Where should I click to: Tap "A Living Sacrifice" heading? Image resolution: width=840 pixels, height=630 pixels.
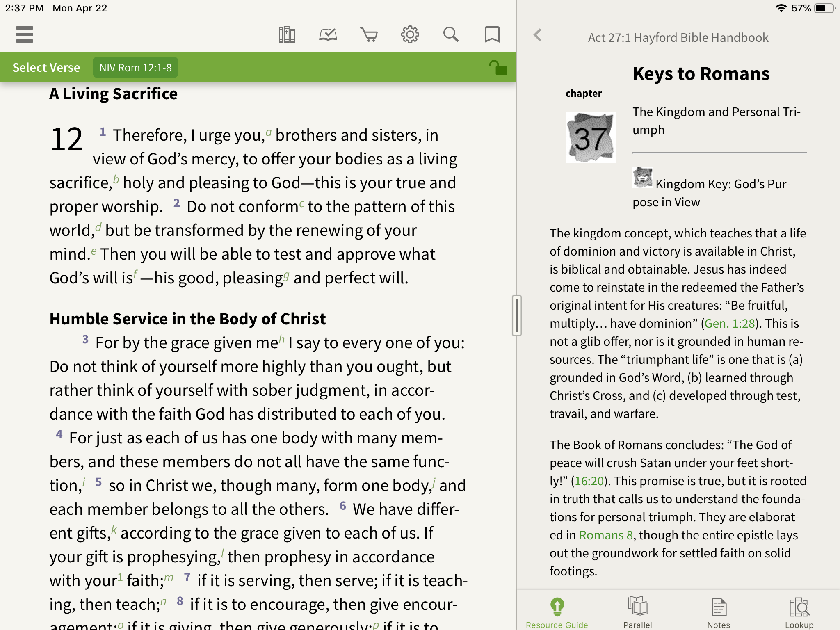point(114,94)
